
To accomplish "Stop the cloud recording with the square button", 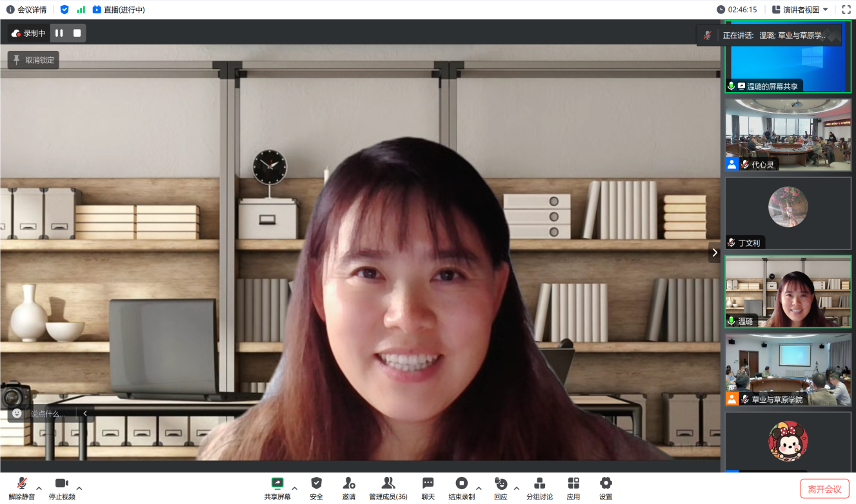I will click(x=77, y=33).
